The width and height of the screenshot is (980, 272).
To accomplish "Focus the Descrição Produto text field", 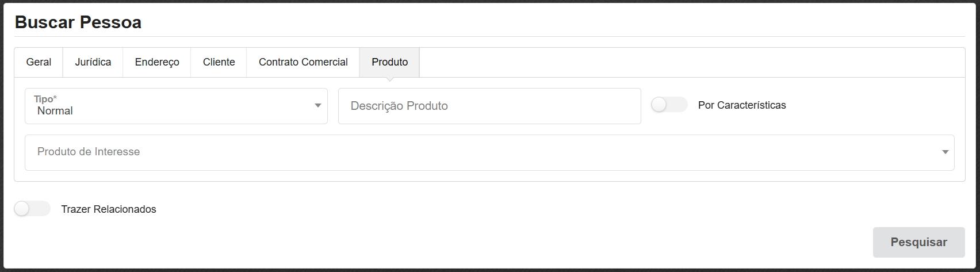I will (489, 106).
